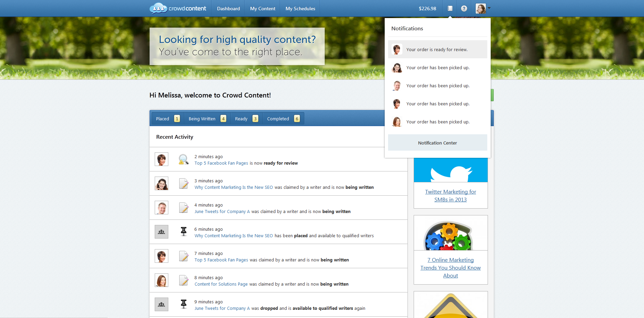Open My Schedules from the navigation bar
The image size is (644, 318).
click(x=300, y=8)
